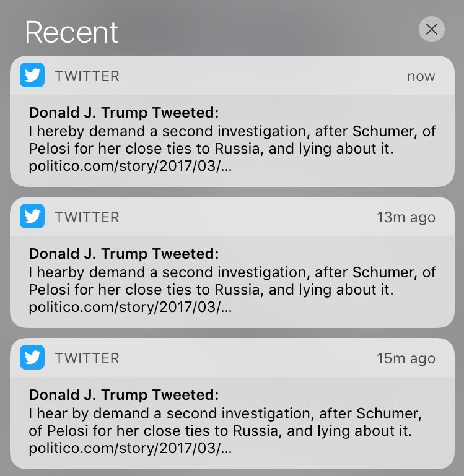The height and width of the screenshot is (476, 464).
Task: Tap the politico.com link in the newest tweet
Action: [x=130, y=166]
